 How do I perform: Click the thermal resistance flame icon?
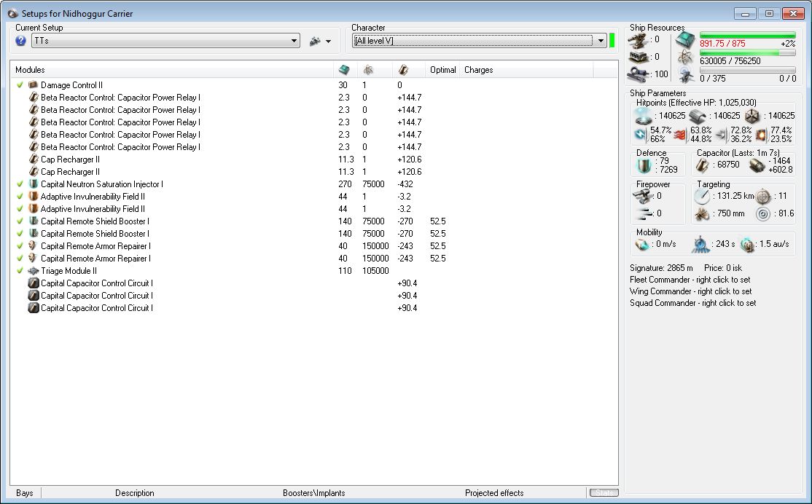click(680, 135)
